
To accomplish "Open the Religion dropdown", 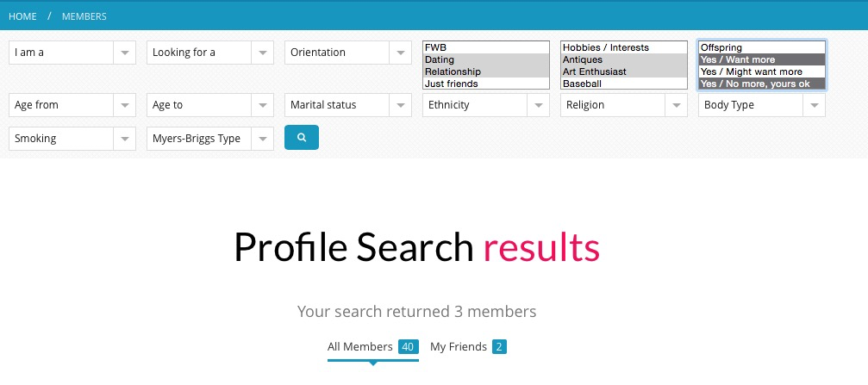I will click(623, 105).
